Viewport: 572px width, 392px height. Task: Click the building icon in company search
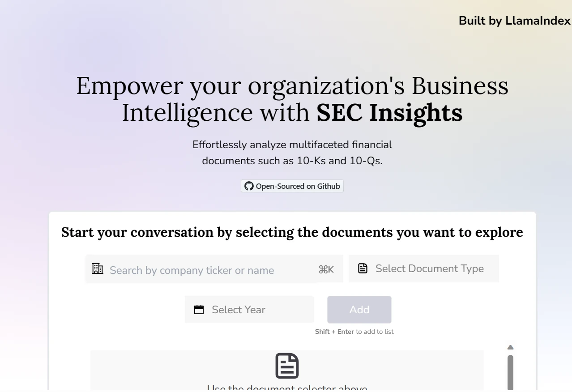pos(98,268)
